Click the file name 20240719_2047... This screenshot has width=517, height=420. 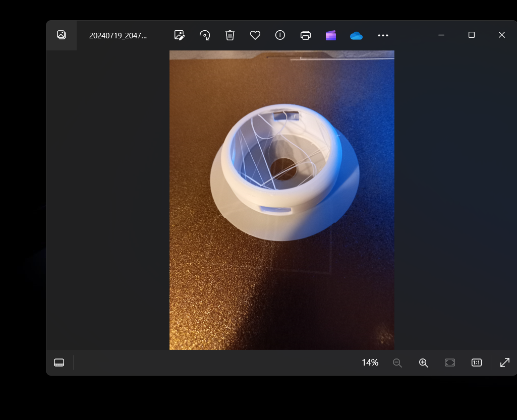[x=118, y=36]
